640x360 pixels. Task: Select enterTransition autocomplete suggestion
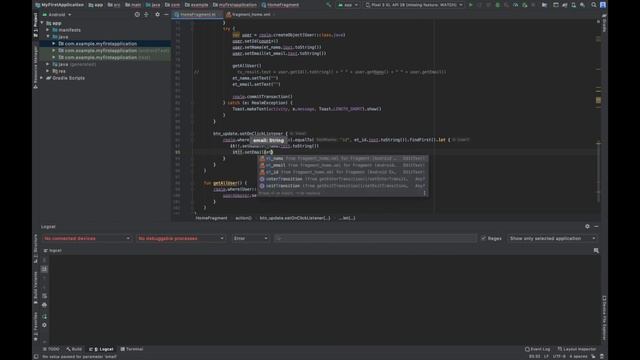coord(342,179)
